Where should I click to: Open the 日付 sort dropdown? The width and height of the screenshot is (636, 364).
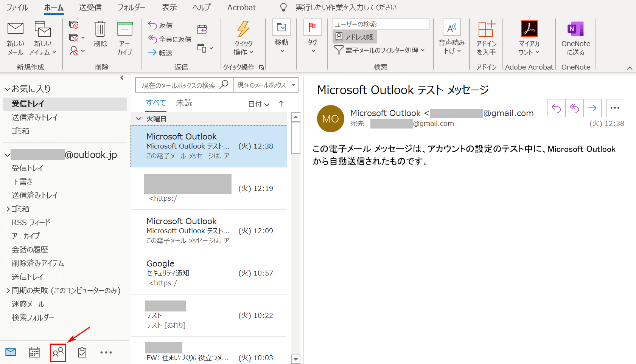(259, 104)
